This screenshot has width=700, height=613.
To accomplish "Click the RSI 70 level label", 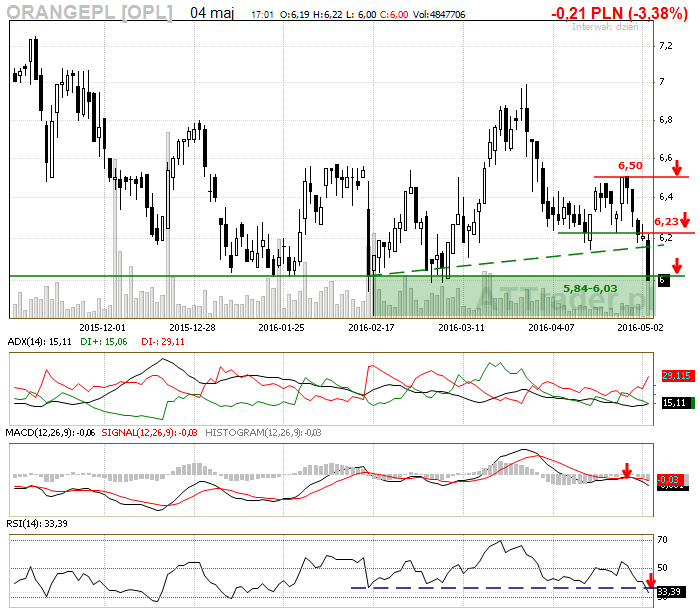I will tap(662, 540).
